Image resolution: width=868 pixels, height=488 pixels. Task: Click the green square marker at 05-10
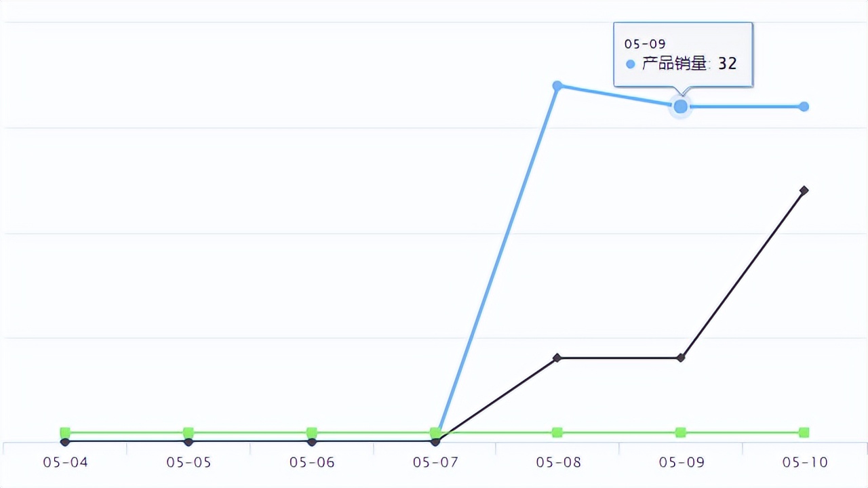804,432
